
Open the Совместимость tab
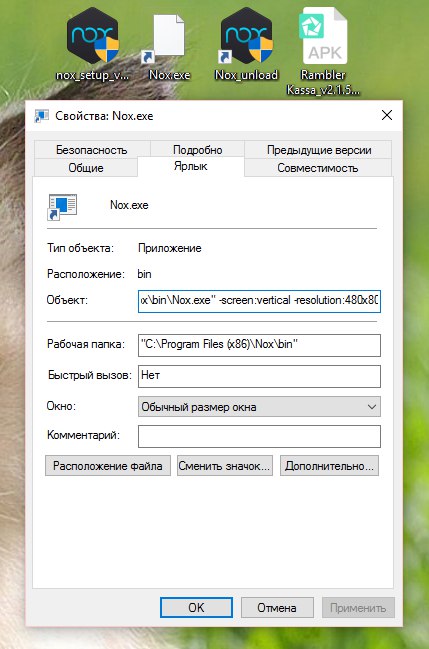click(318, 168)
